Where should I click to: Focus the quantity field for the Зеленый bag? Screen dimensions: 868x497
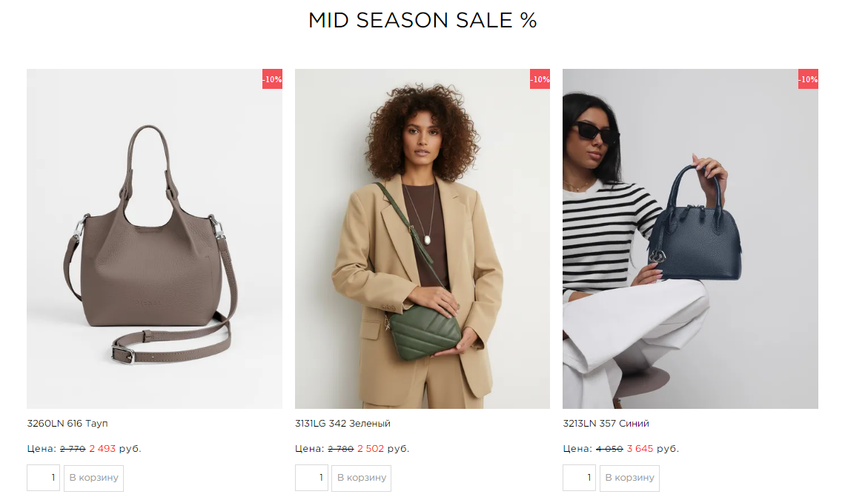pyautogui.click(x=311, y=478)
